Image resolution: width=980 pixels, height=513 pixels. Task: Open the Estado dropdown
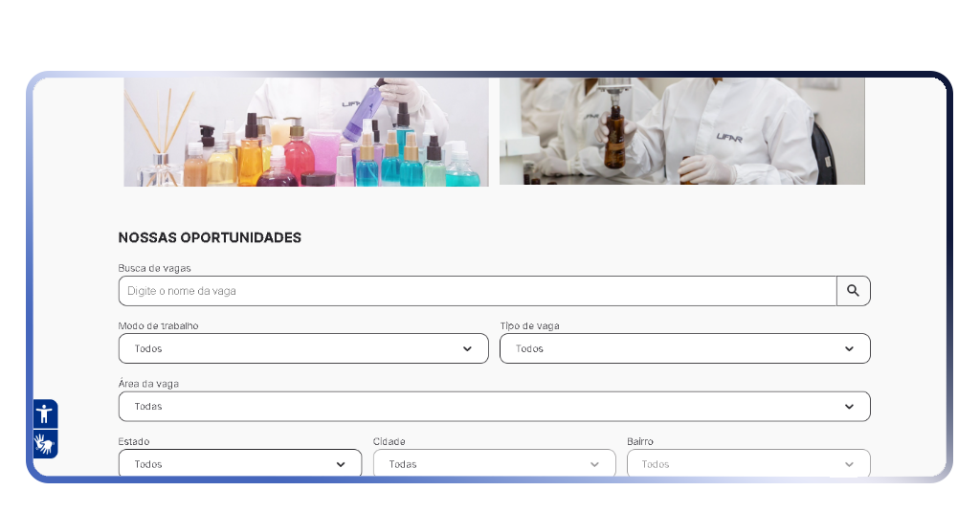239,464
